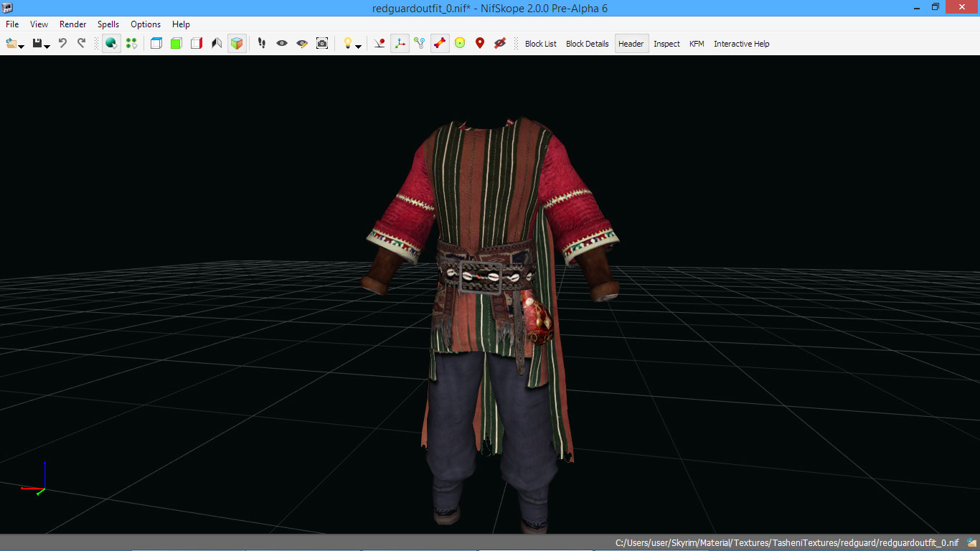Expand the open file dropdown arrow
This screenshot has height=551, width=980.
22,47
